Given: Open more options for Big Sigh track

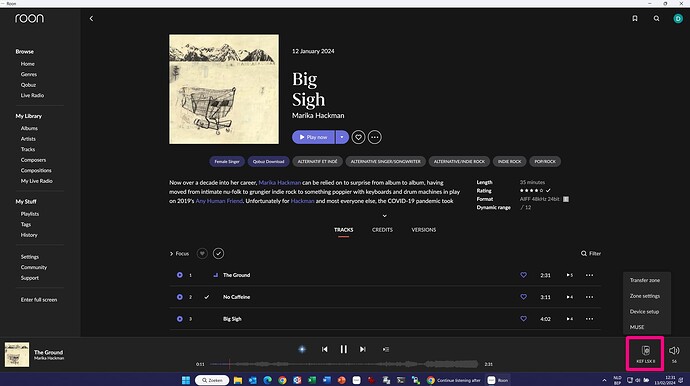Looking at the screenshot, I should click(589, 319).
